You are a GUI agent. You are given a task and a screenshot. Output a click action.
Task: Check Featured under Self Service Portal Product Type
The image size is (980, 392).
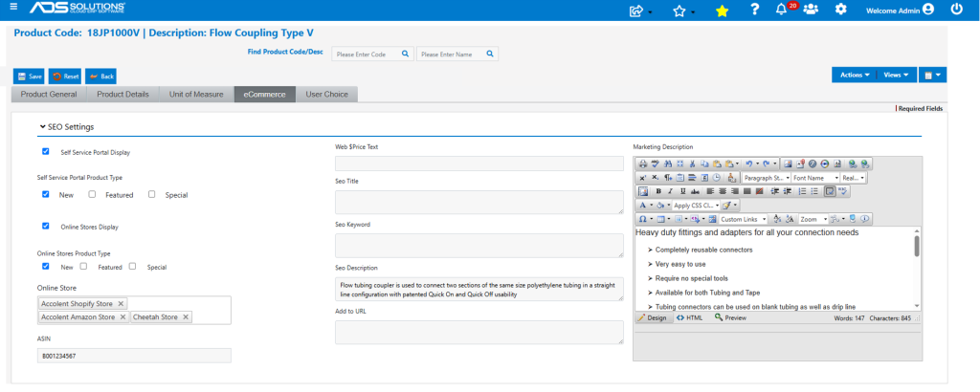coord(92,194)
